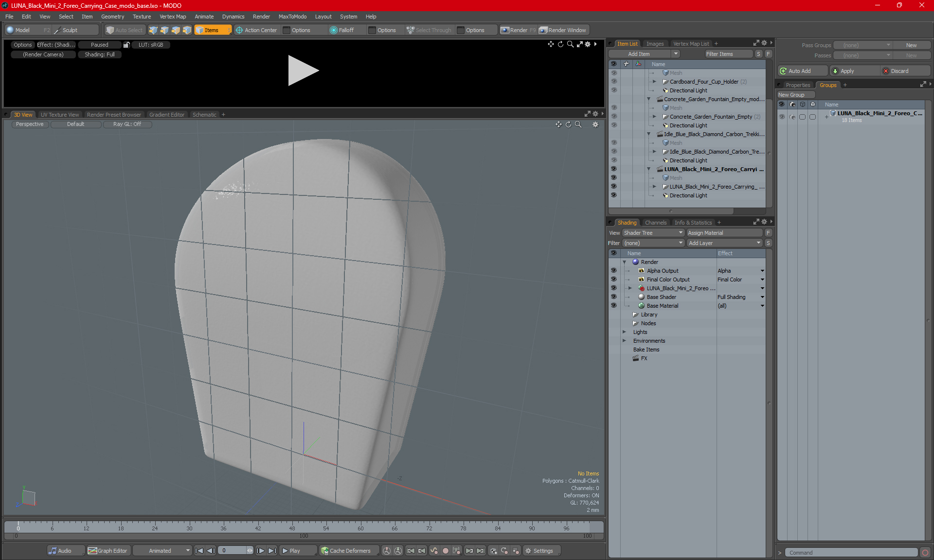
Task: Toggle visibility of Alpha Output layer
Action: pos(613,271)
